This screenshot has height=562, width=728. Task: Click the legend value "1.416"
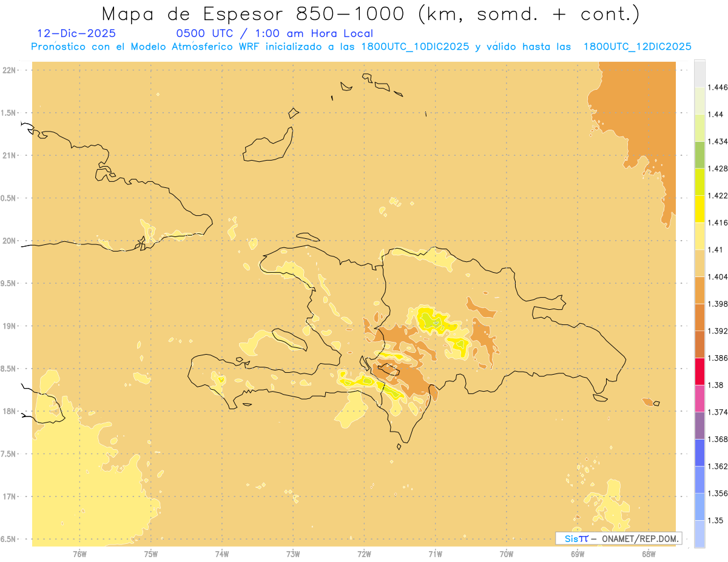718,222
